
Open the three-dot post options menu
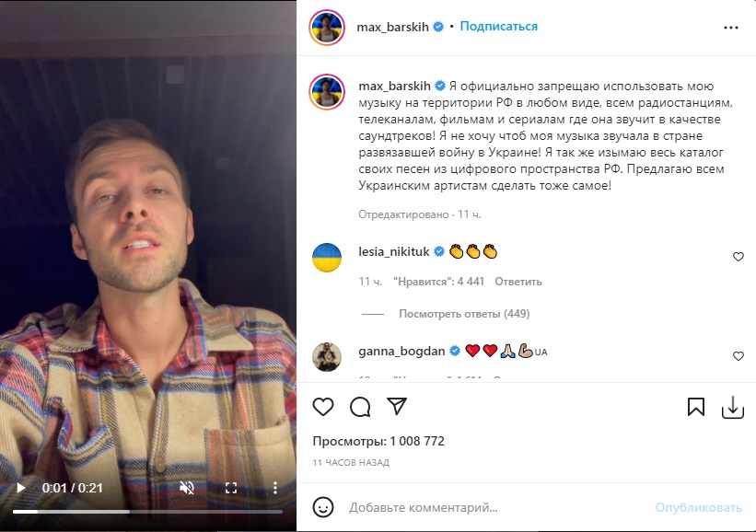[x=731, y=28]
